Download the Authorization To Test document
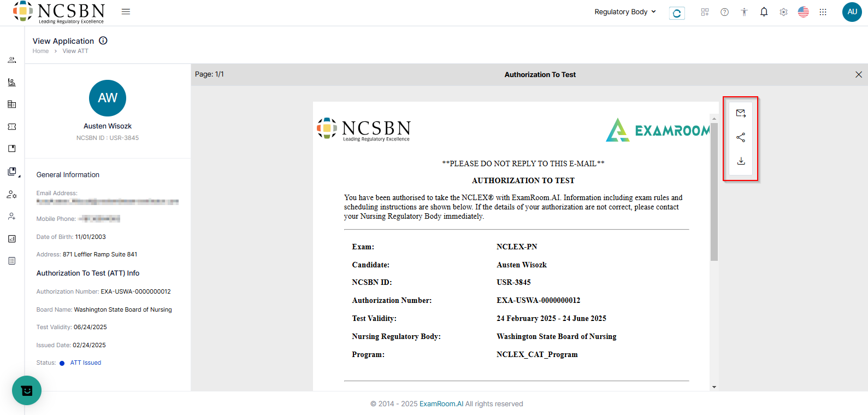The image size is (868, 415). [741, 161]
